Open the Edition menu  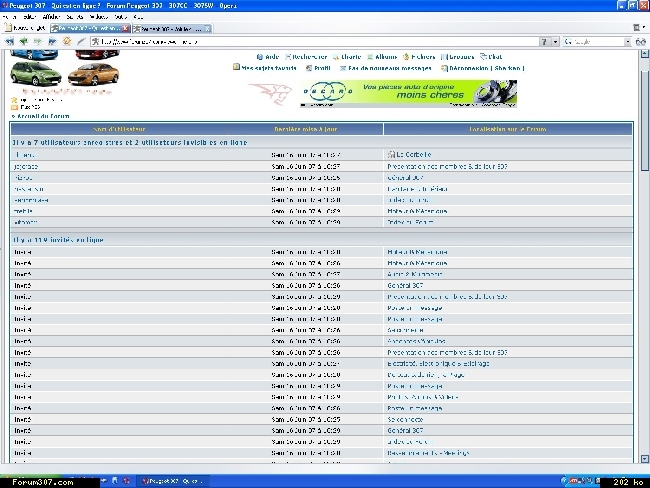[29, 17]
